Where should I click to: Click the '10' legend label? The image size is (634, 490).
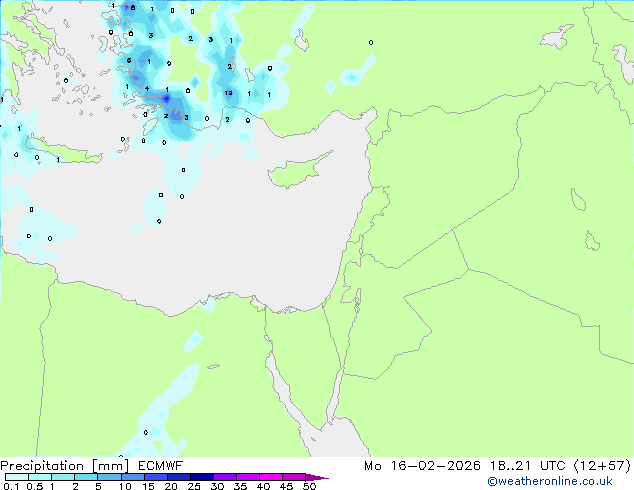point(125,486)
